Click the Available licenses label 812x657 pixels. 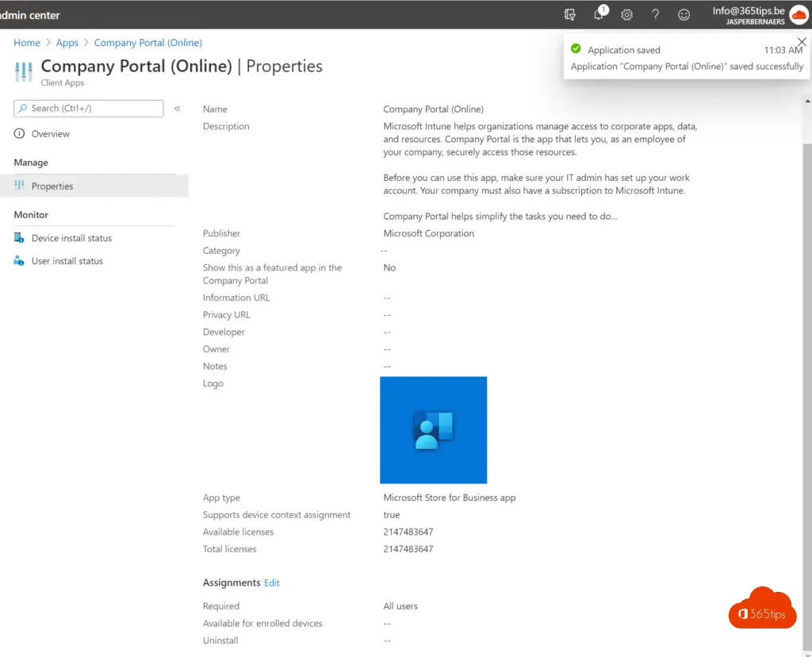[238, 532]
